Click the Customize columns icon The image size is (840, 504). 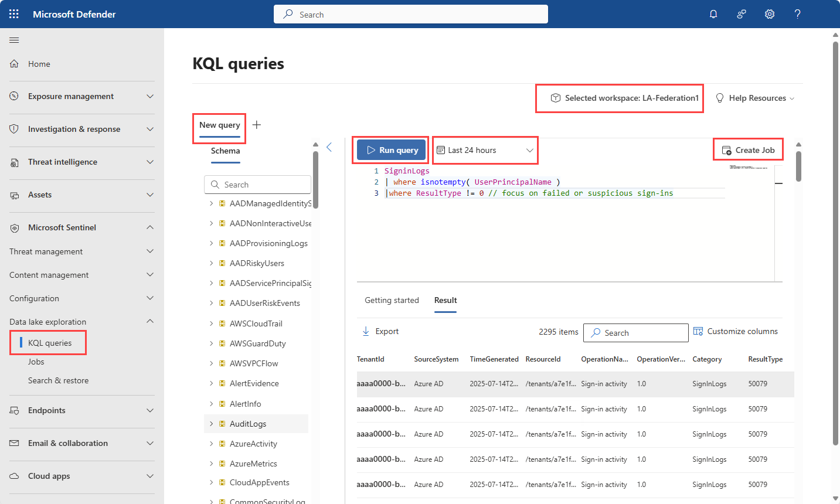[x=698, y=331]
